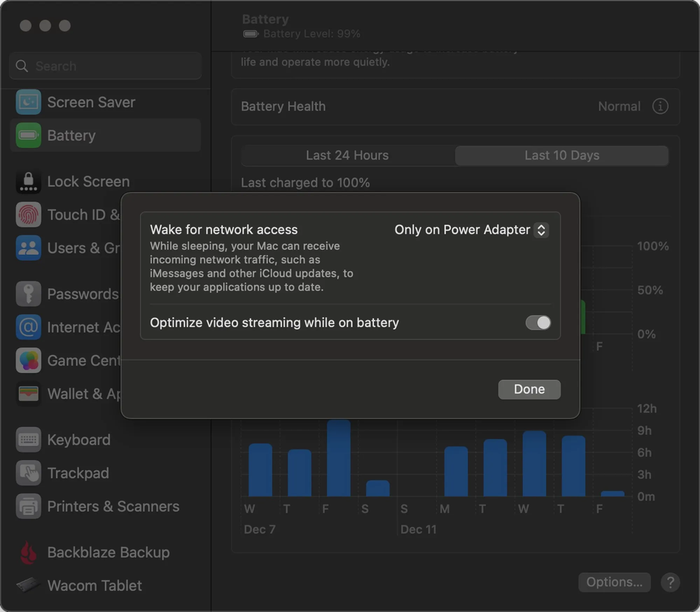The image size is (700, 612).
Task: Click the Done button
Action: (x=529, y=389)
